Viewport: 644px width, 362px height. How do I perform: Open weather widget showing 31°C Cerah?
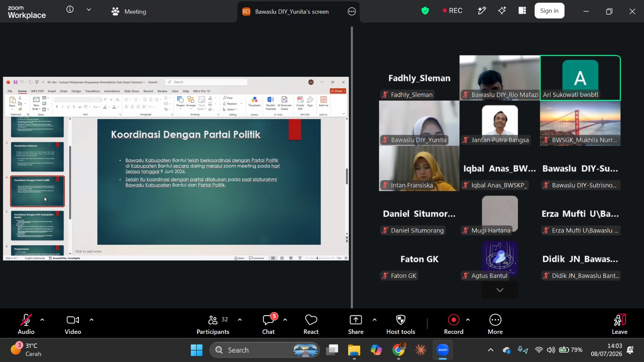26,350
